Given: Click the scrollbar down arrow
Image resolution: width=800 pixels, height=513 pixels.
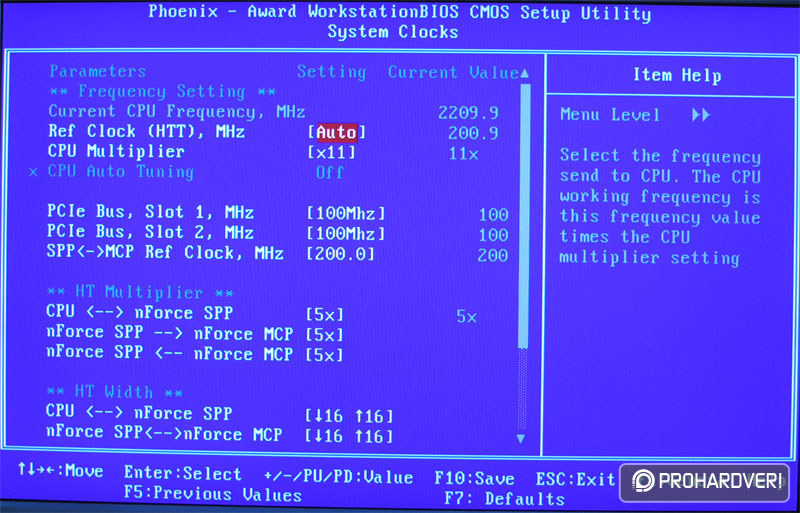Looking at the screenshot, I should tap(521, 438).
